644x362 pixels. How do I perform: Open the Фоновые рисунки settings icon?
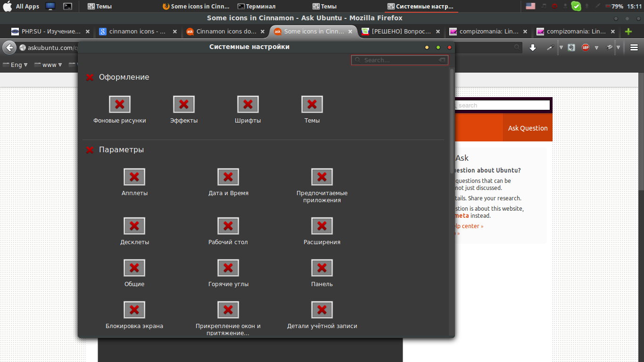coord(120,105)
